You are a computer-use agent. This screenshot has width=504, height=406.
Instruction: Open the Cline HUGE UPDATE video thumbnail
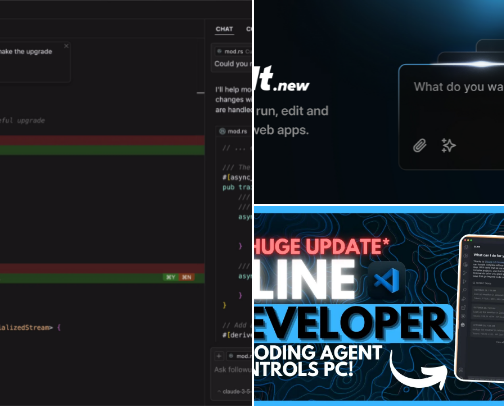pyautogui.click(x=379, y=306)
